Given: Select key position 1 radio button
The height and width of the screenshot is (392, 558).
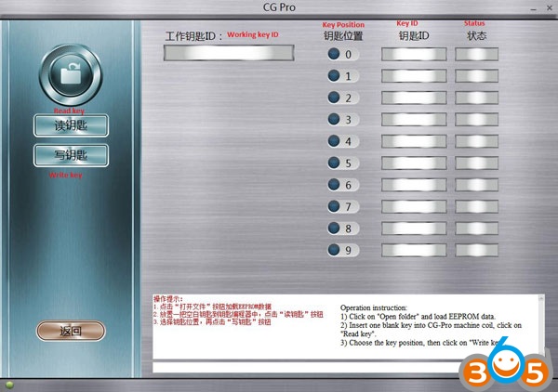Looking at the screenshot, I should point(334,75).
